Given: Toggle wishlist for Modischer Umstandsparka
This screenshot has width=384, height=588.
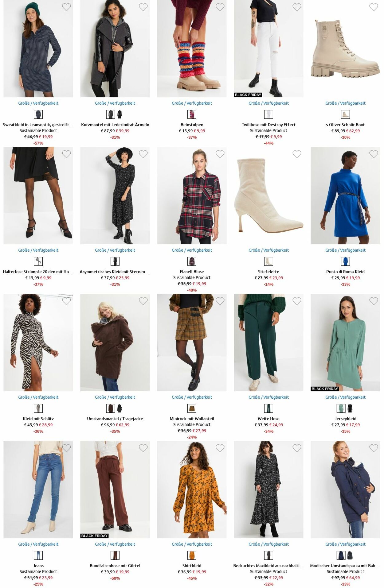Looking at the screenshot, I should pyautogui.click(x=374, y=448).
